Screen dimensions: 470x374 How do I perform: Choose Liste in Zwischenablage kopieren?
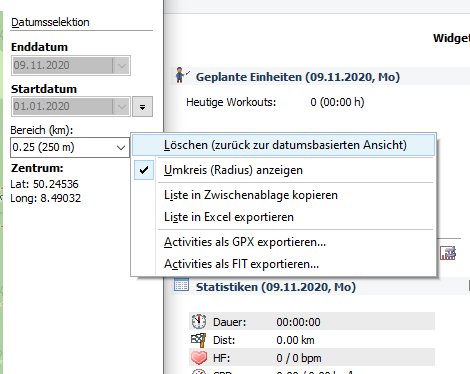(283, 195)
